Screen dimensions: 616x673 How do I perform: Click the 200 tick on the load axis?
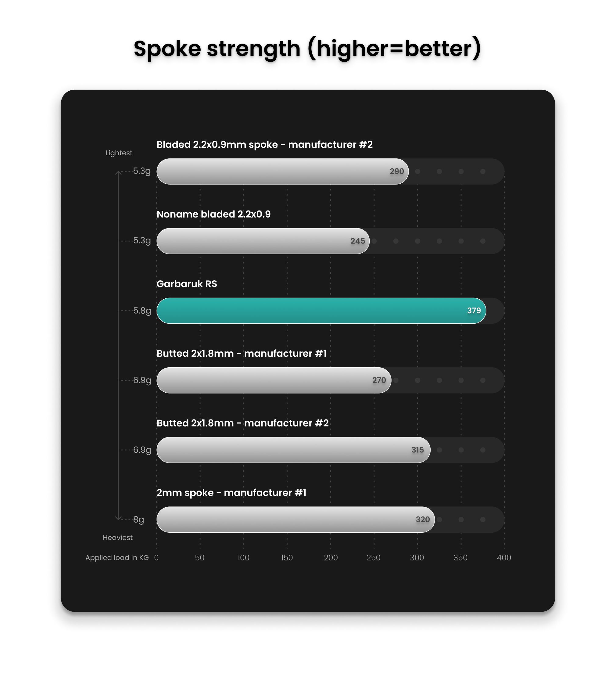click(331, 557)
